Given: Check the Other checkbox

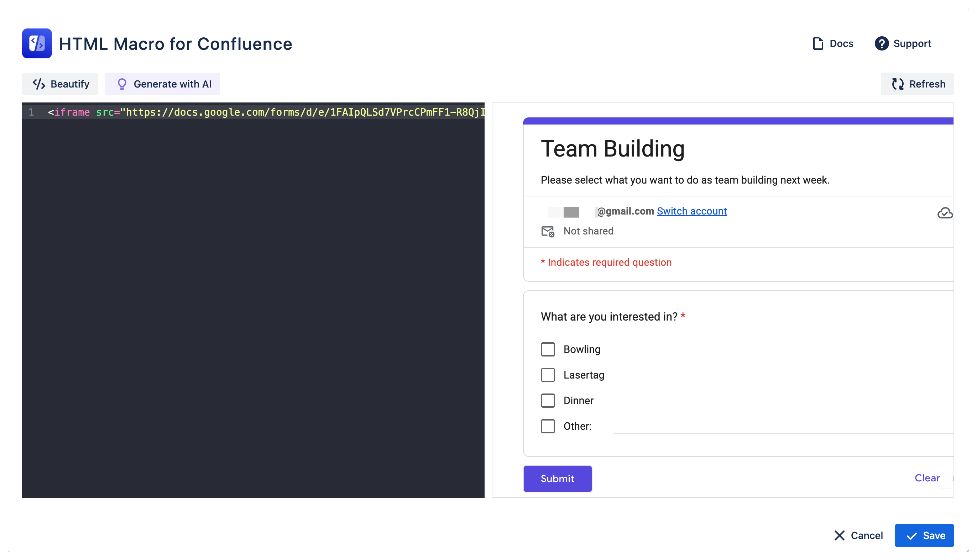Looking at the screenshot, I should 548,426.
